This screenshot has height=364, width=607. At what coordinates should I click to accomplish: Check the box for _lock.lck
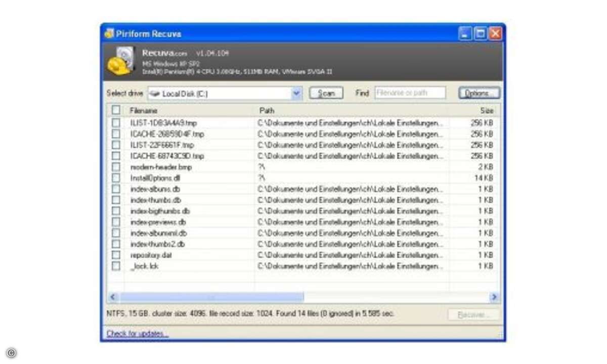[116, 266]
